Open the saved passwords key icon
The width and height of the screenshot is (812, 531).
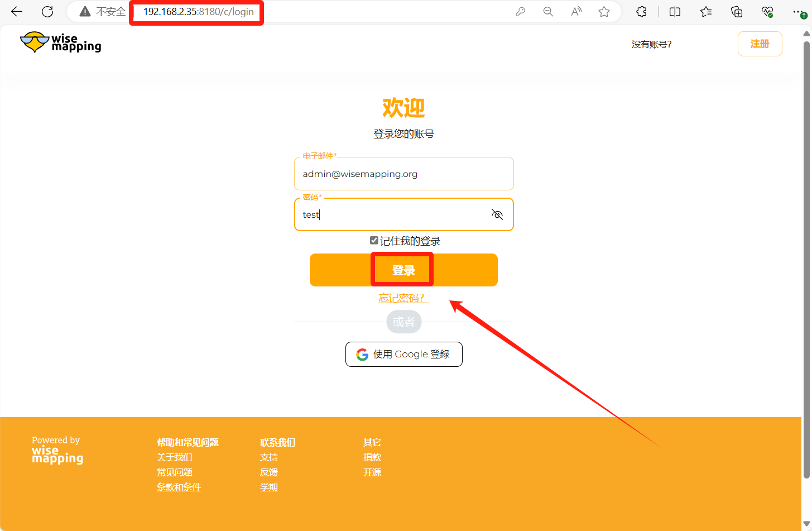[x=520, y=12]
